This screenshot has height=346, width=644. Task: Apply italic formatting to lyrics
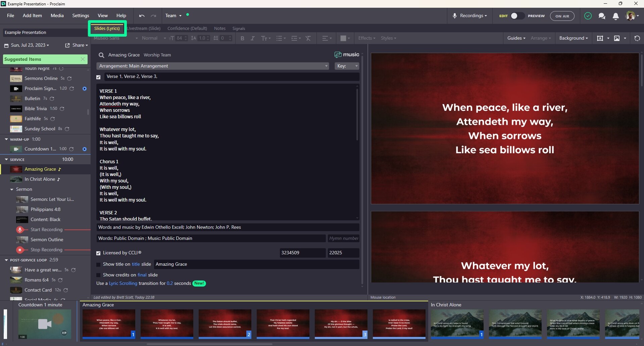point(252,38)
